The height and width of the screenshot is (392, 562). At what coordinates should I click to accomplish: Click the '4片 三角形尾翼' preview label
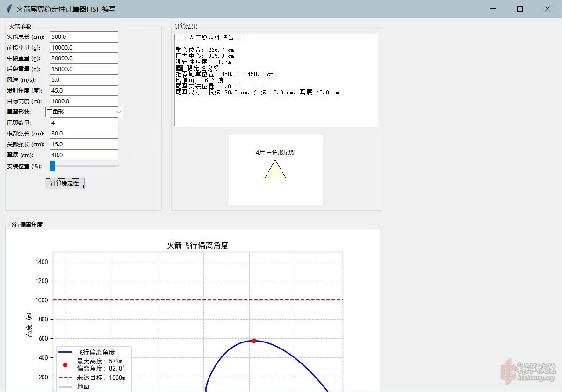(275, 153)
